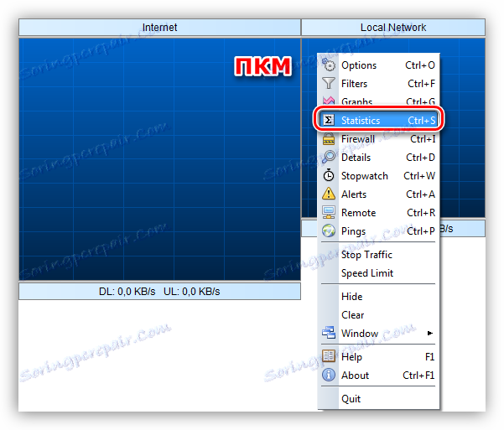Choose Quit in the context menu
The width and height of the screenshot is (504, 430).
[x=378, y=398]
